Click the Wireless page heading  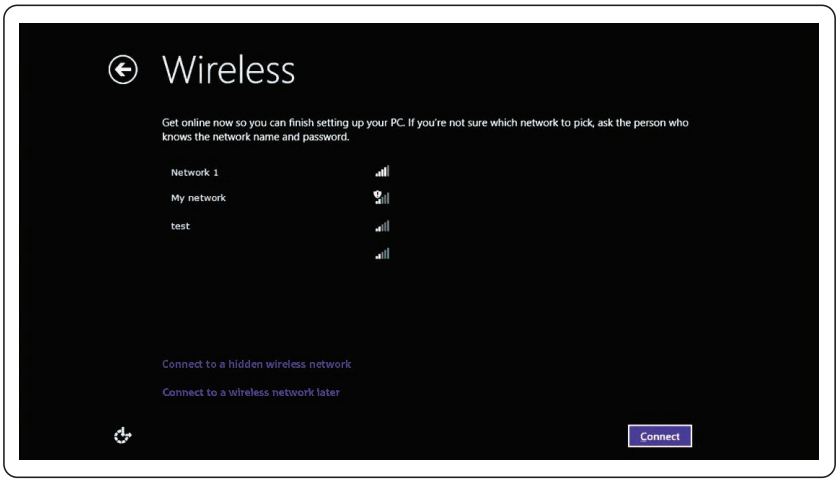point(228,69)
